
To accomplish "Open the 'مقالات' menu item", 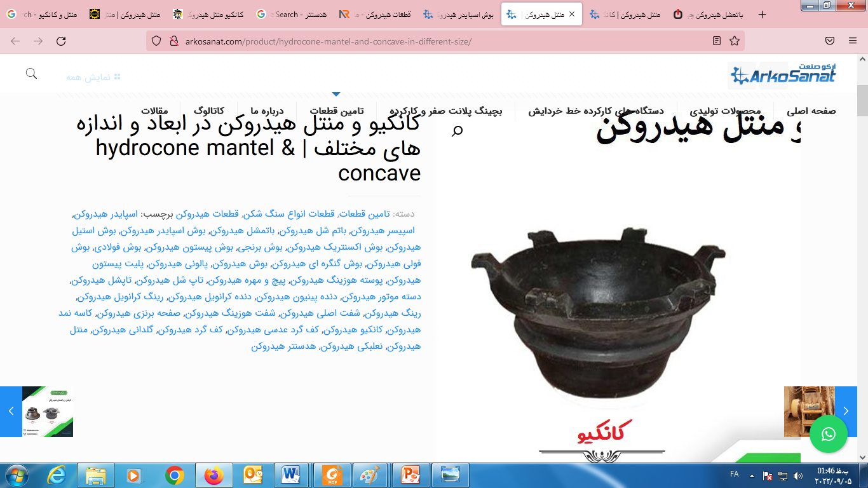I will (x=154, y=111).
